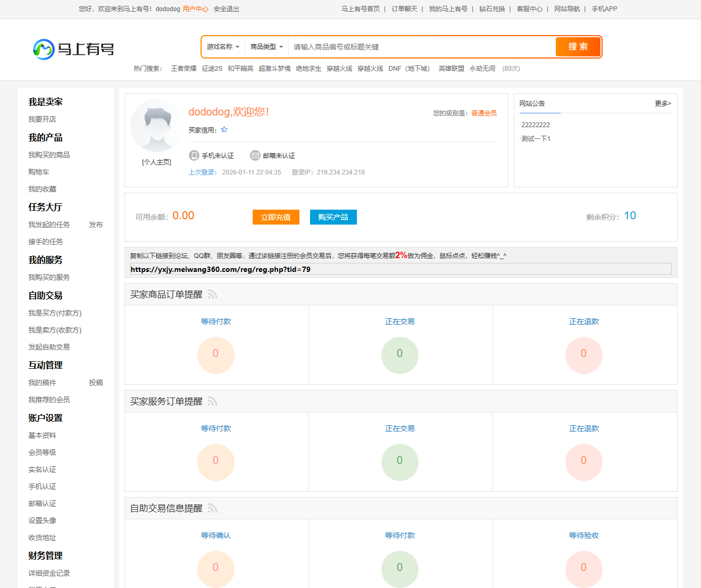Image resolution: width=701 pixels, height=588 pixels.
Task: Go to 客服中心 in the top menu
Action: click(529, 9)
